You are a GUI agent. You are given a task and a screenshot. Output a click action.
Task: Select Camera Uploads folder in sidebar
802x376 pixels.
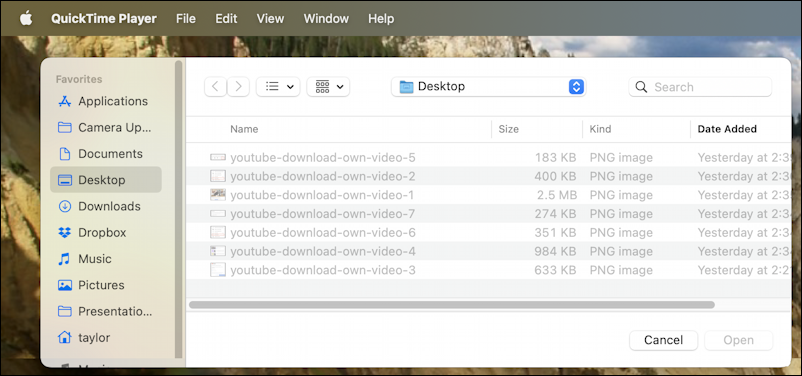pyautogui.click(x=106, y=127)
